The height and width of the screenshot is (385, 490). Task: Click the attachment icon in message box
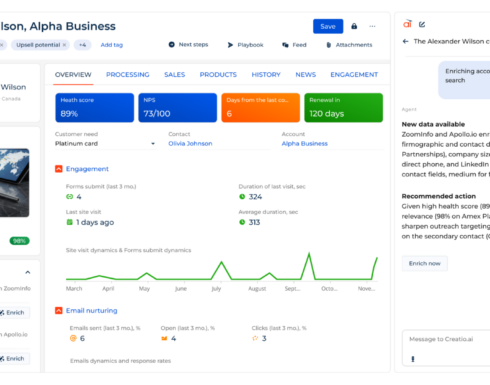[413, 359]
